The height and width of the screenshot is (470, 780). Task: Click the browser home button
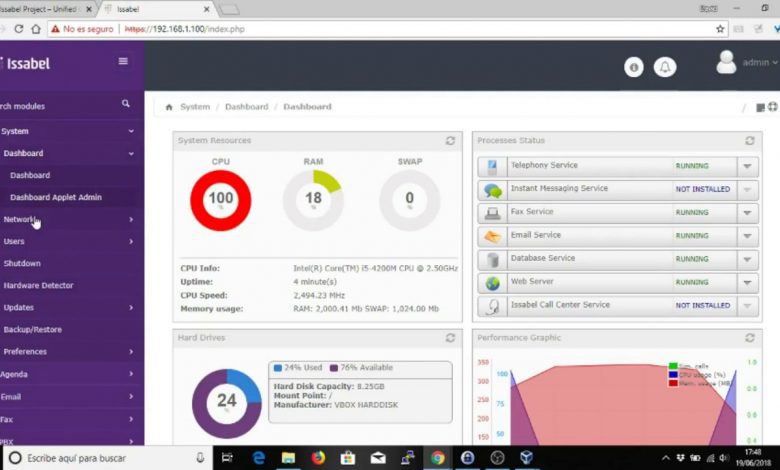click(36, 29)
